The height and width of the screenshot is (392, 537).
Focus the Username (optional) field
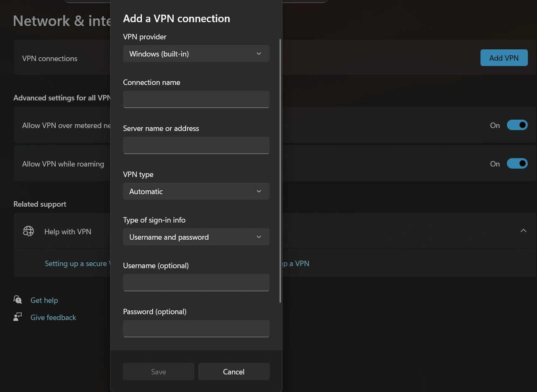[x=196, y=282]
